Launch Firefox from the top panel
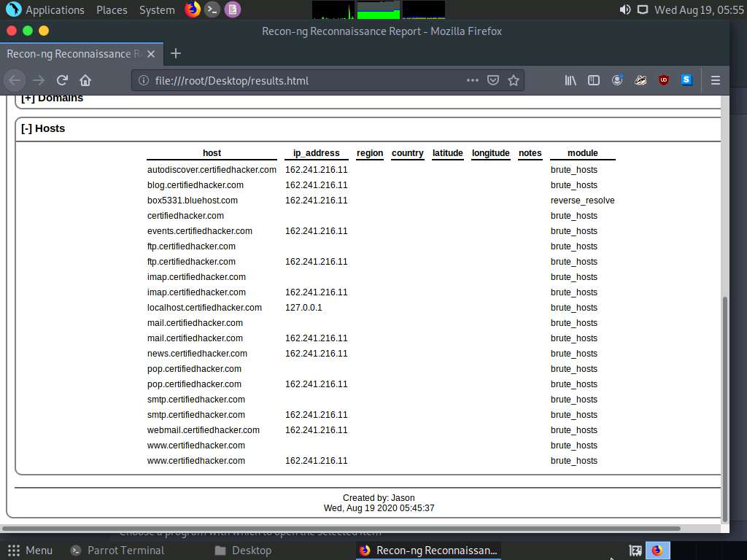This screenshot has width=747, height=560. coord(193,9)
